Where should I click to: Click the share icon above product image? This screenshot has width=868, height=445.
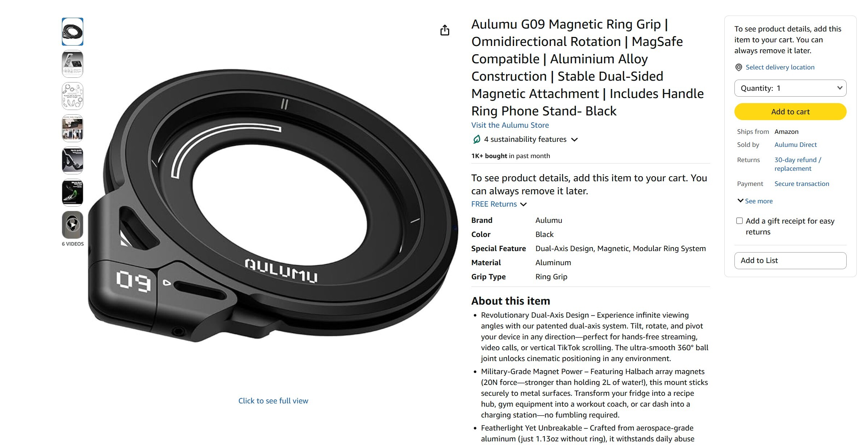click(x=444, y=30)
